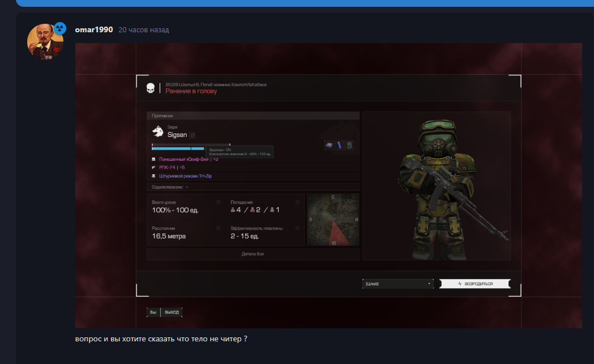Click the 'Содействовали: -' row
The image size is (594, 364).
253,187
